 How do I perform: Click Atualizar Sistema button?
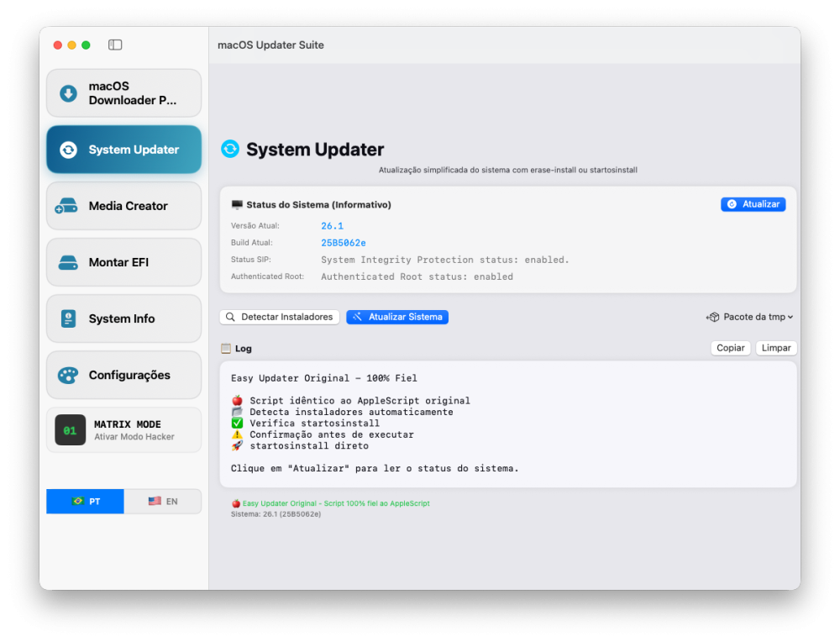click(397, 318)
